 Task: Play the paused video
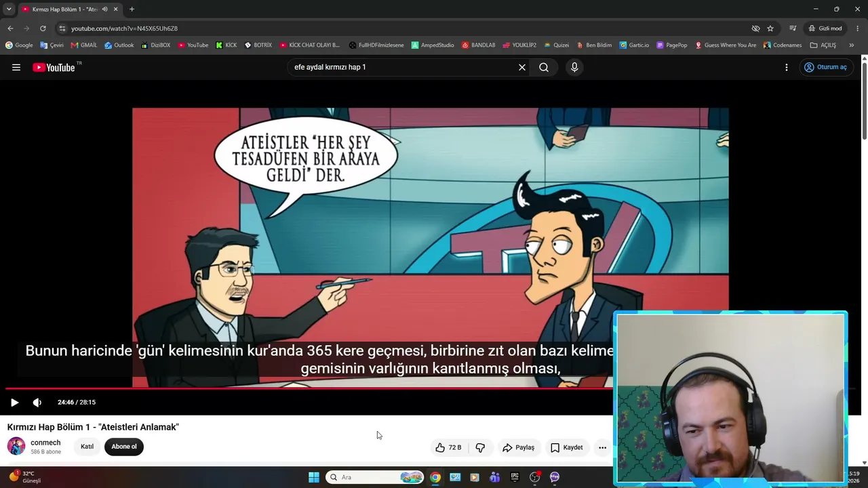pyautogui.click(x=14, y=402)
